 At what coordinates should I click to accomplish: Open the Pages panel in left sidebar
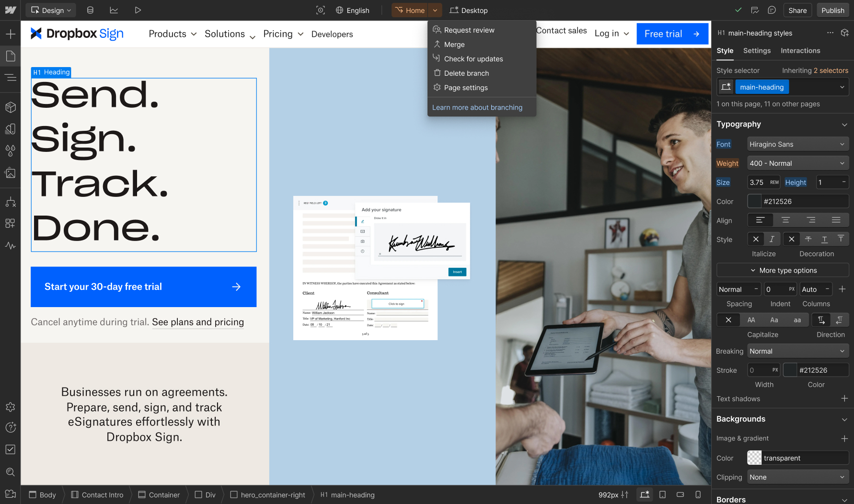pyautogui.click(x=11, y=57)
